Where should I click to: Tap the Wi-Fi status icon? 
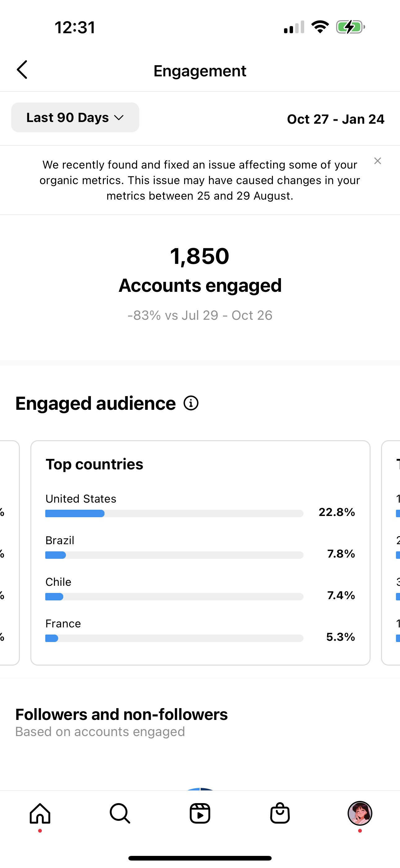[320, 27]
